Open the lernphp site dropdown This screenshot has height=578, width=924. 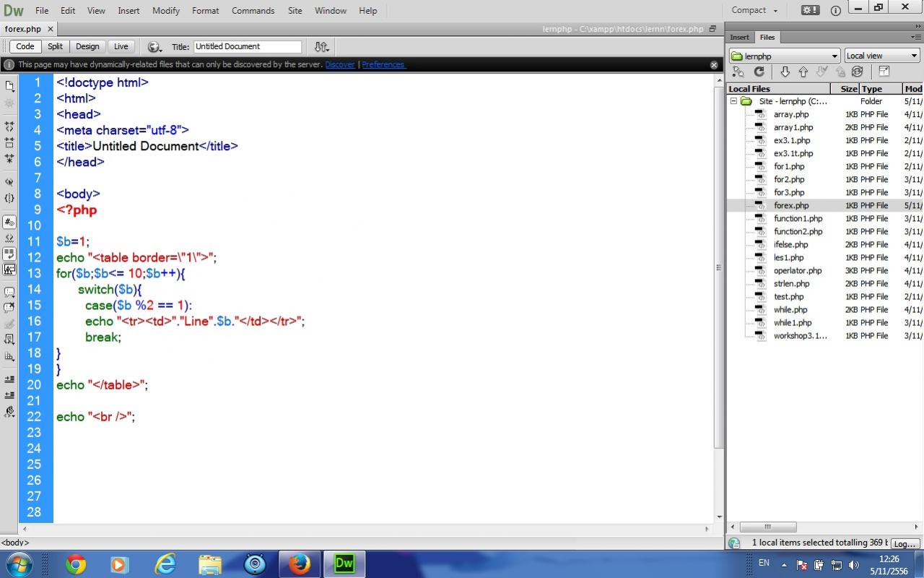784,56
